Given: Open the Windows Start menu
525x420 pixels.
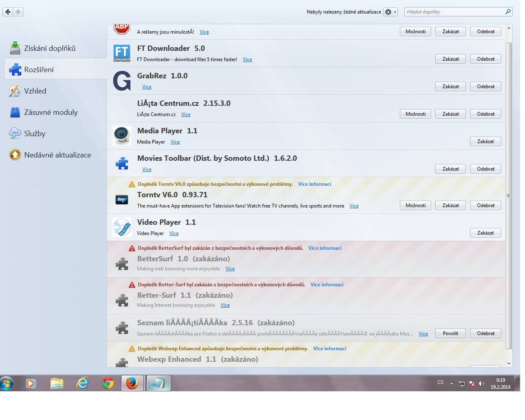Looking at the screenshot, I should pos(7,383).
